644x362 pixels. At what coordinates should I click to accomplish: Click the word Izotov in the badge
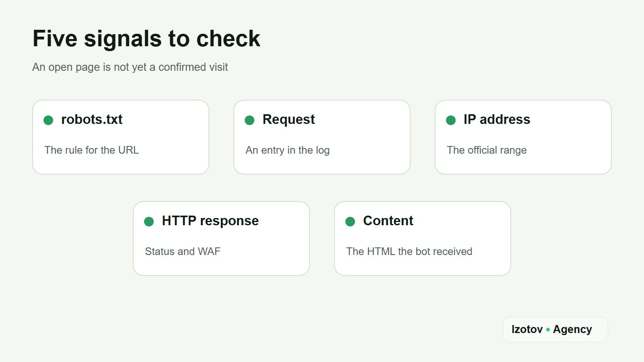[x=527, y=329]
